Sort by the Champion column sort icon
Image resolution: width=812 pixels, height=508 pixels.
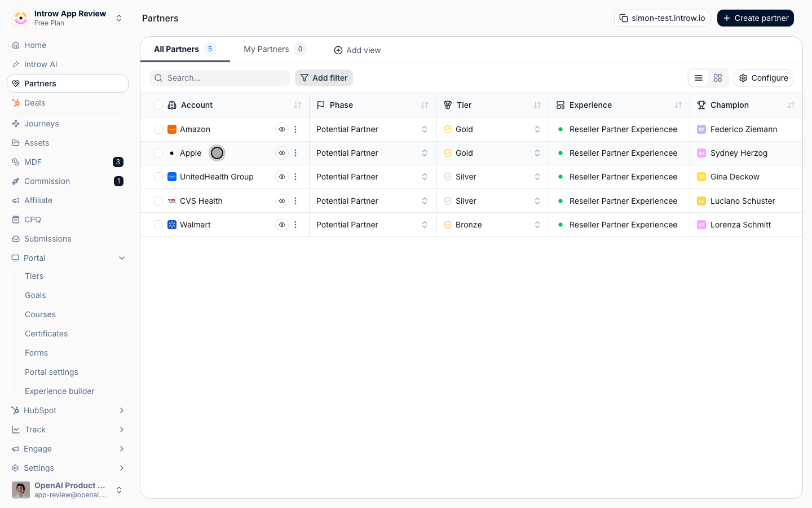click(791, 105)
